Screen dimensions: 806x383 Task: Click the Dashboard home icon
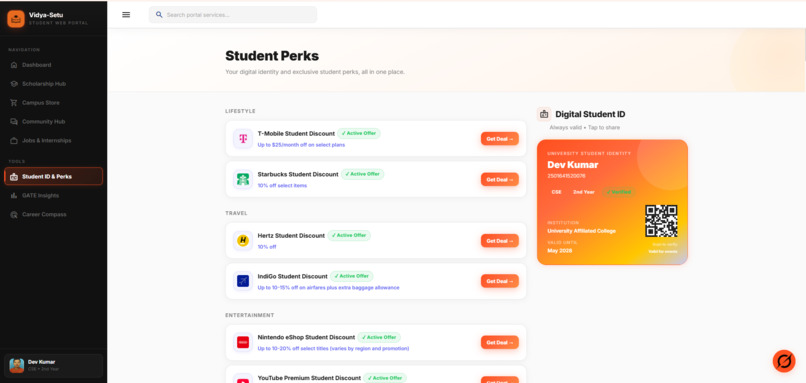14,65
